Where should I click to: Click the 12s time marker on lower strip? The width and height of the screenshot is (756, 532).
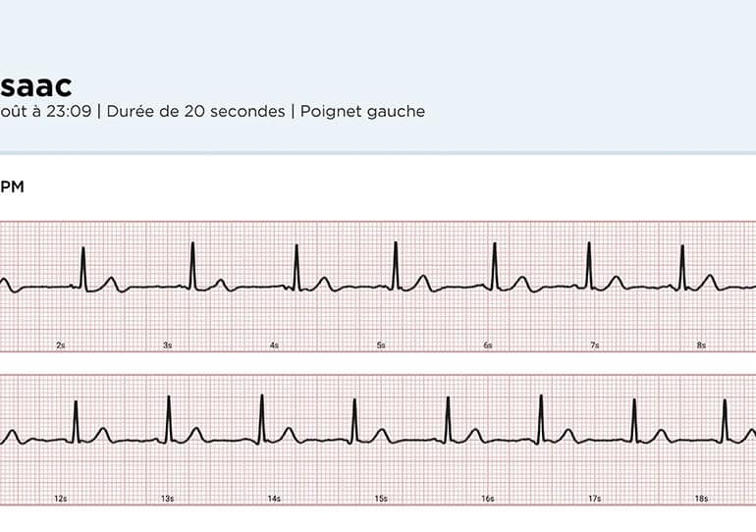click(x=61, y=499)
